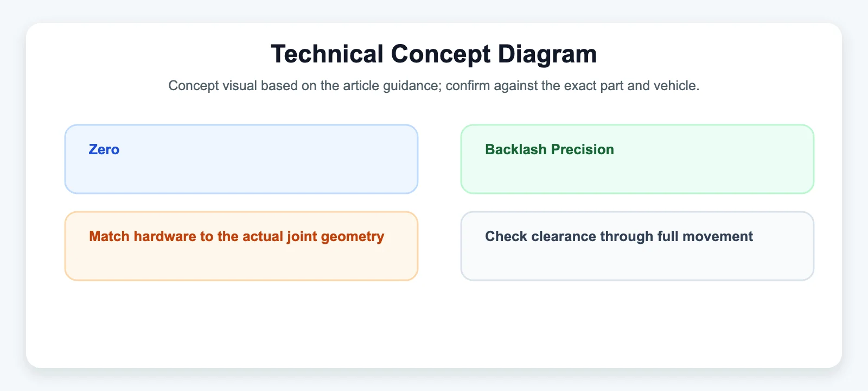Select the subtitle about article guidance
This screenshot has width=868, height=391.
tap(434, 86)
